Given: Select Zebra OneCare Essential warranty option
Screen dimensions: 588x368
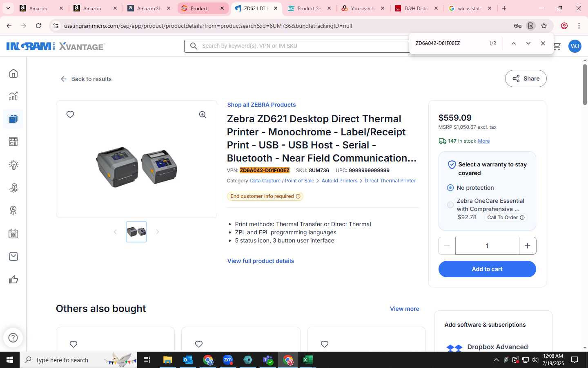Looking at the screenshot, I should tap(450, 205).
